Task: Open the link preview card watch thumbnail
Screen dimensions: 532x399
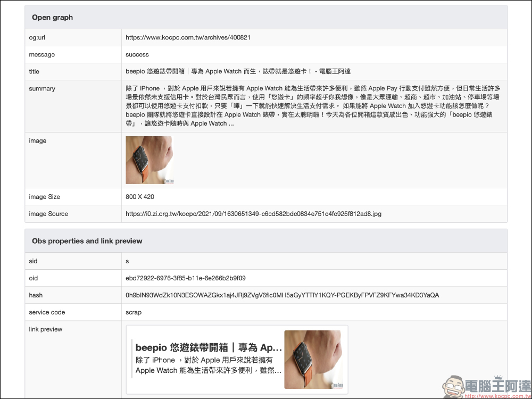Action: pyautogui.click(x=313, y=360)
